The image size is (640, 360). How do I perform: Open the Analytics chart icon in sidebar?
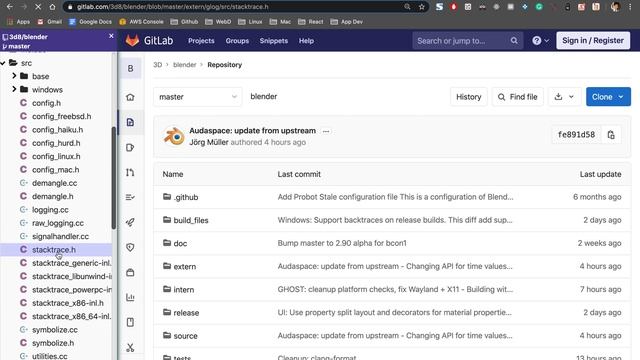point(130,297)
